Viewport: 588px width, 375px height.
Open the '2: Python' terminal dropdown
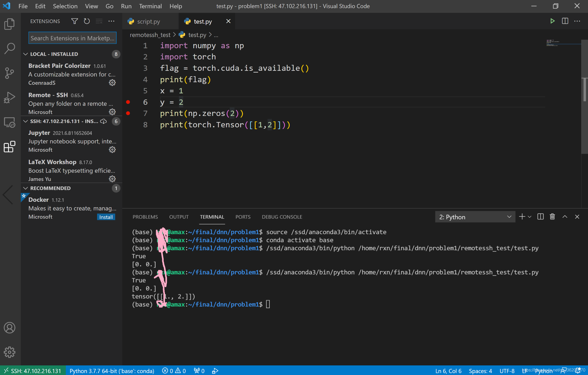tap(475, 217)
